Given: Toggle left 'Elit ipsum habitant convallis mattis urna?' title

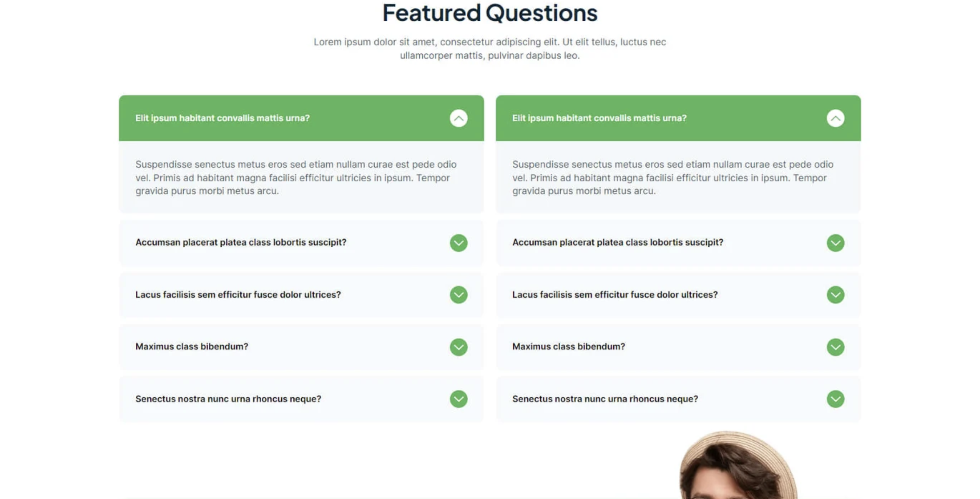Looking at the screenshot, I should click(x=223, y=118).
